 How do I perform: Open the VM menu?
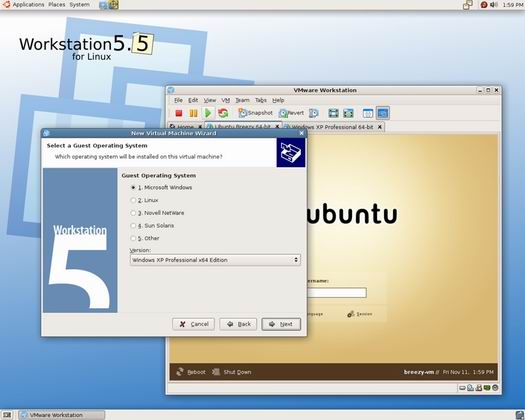pos(226,100)
